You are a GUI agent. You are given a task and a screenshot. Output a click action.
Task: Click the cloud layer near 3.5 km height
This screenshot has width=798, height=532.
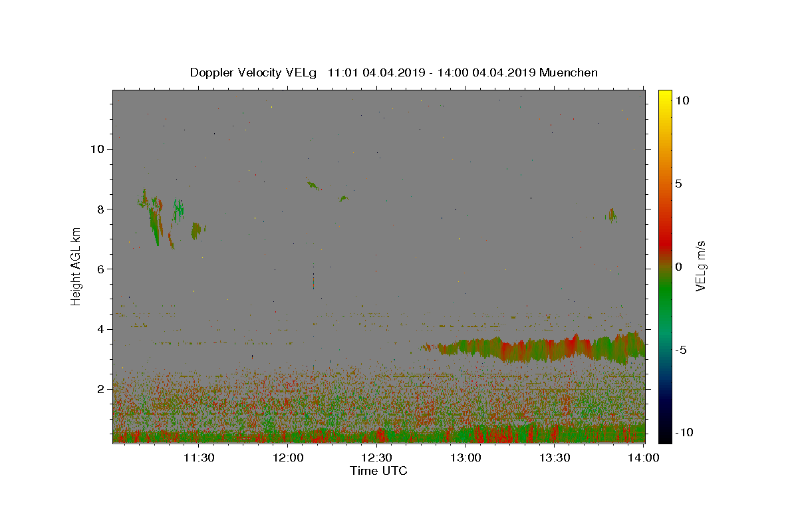pyautogui.click(x=532, y=348)
